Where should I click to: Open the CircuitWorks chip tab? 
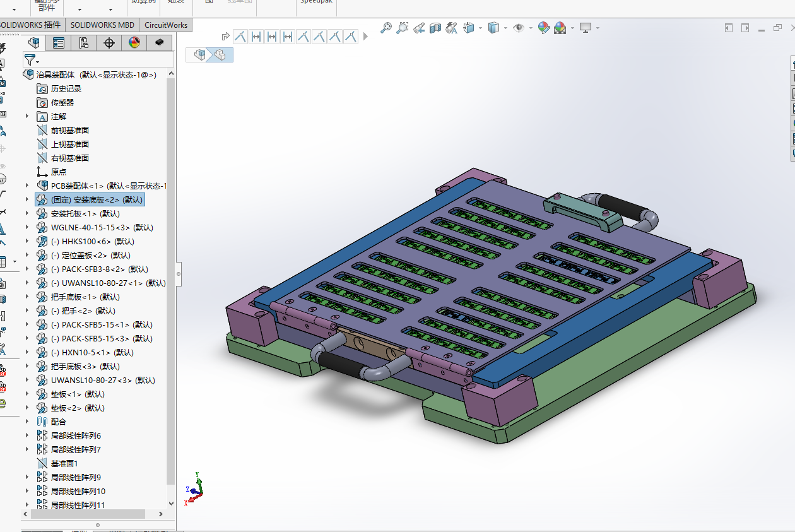click(x=159, y=42)
